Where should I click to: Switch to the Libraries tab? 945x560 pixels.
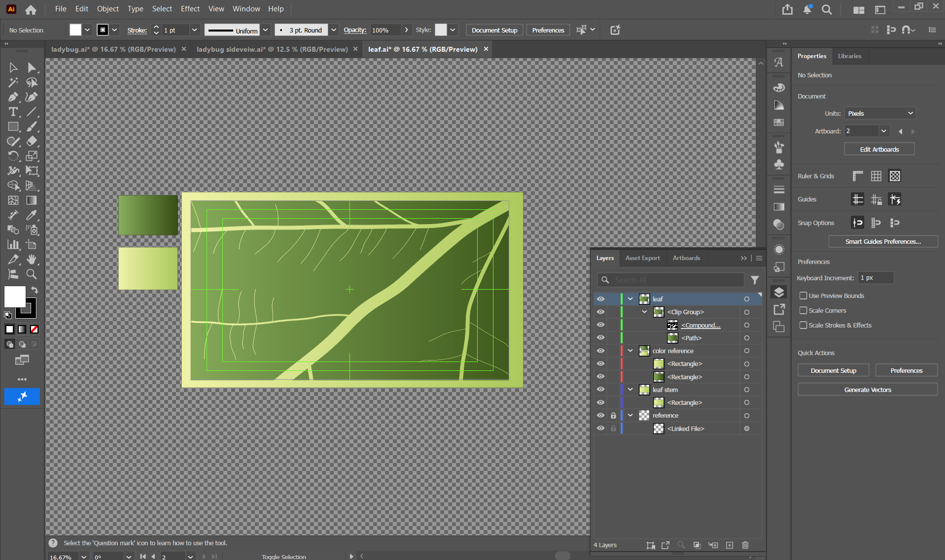pyautogui.click(x=849, y=56)
